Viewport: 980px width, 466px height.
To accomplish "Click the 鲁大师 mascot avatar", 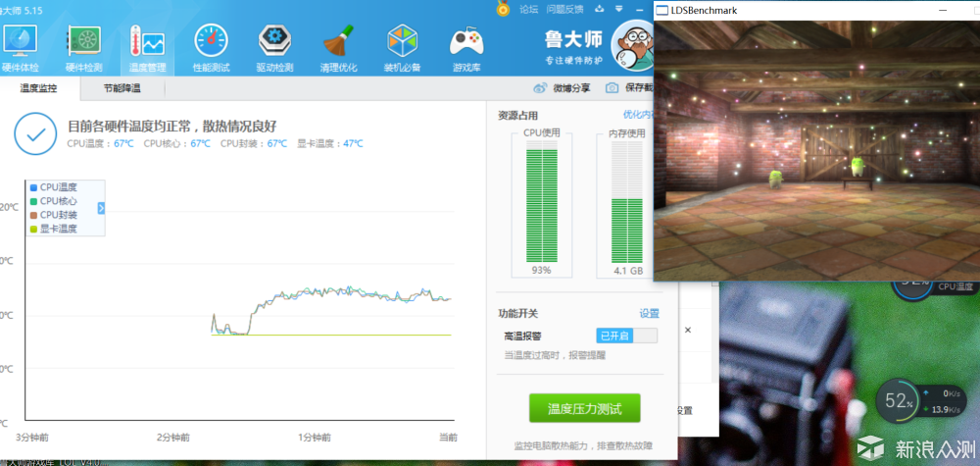I will (632, 45).
